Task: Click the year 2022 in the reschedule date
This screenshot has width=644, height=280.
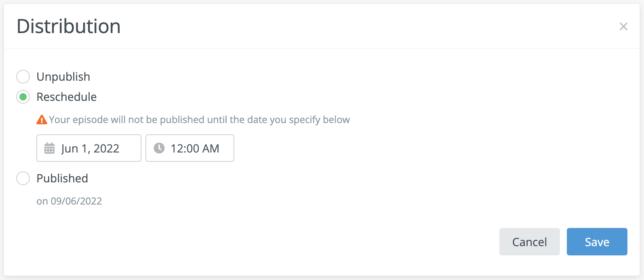Action: pyautogui.click(x=107, y=148)
